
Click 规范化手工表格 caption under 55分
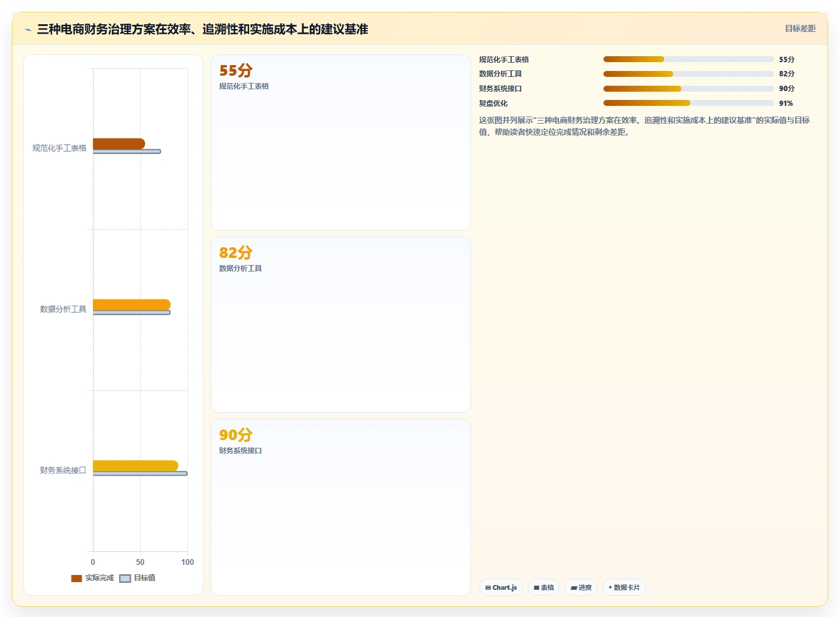[244, 86]
